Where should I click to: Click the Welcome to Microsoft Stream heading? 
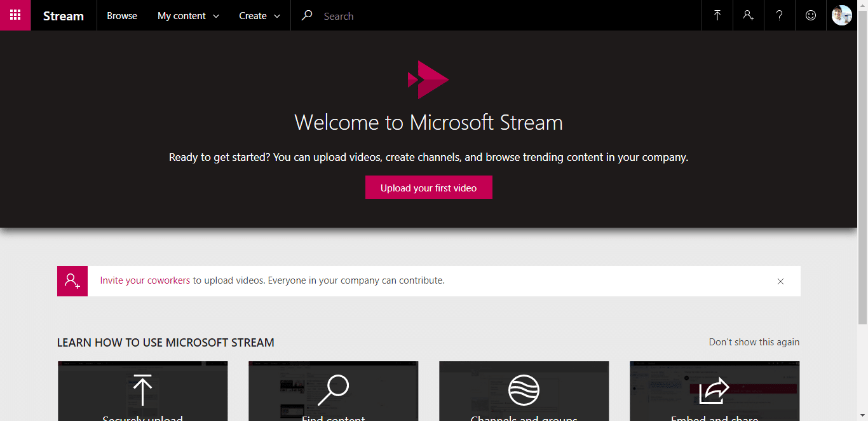pos(429,122)
